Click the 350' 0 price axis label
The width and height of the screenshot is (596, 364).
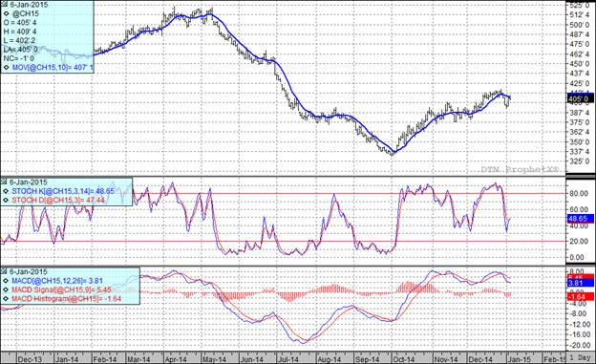(x=580, y=141)
